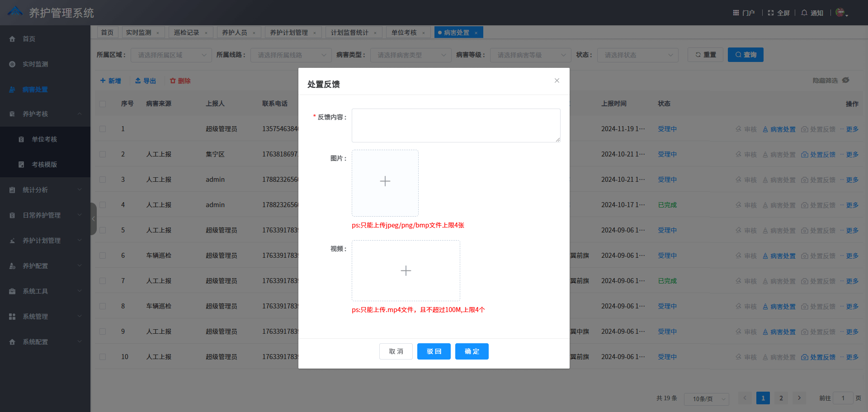Switch to the 巡检记录 tab

point(187,32)
